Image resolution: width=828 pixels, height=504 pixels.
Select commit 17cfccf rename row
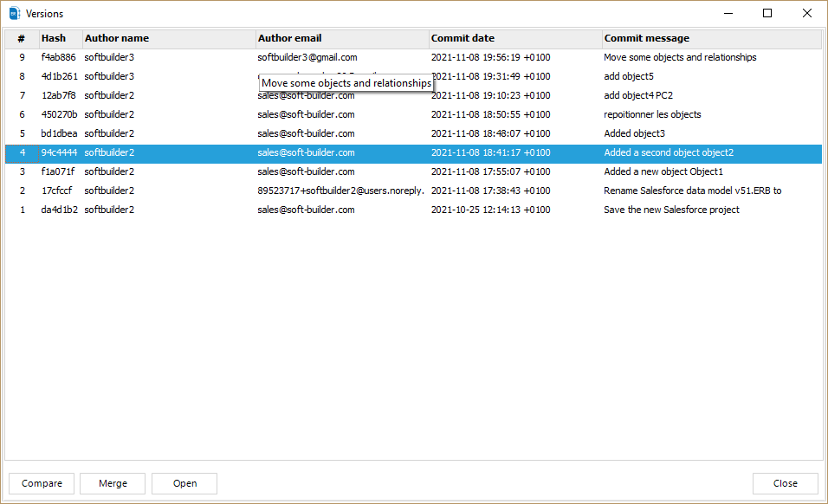click(x=59, y=191)
